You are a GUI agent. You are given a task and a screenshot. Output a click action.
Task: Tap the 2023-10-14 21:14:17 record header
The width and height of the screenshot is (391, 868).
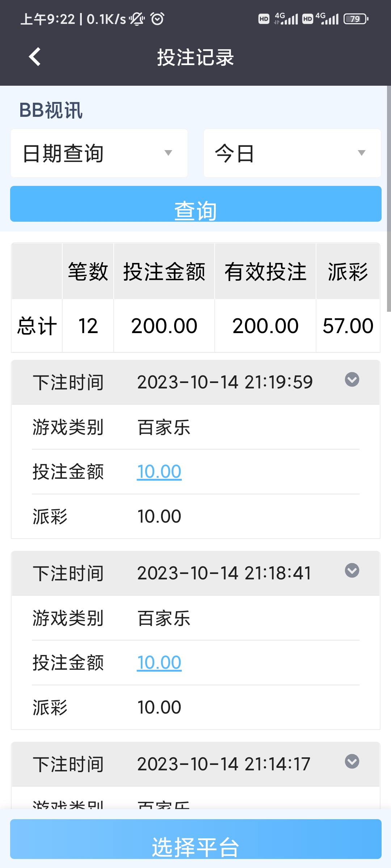(196, 764)
